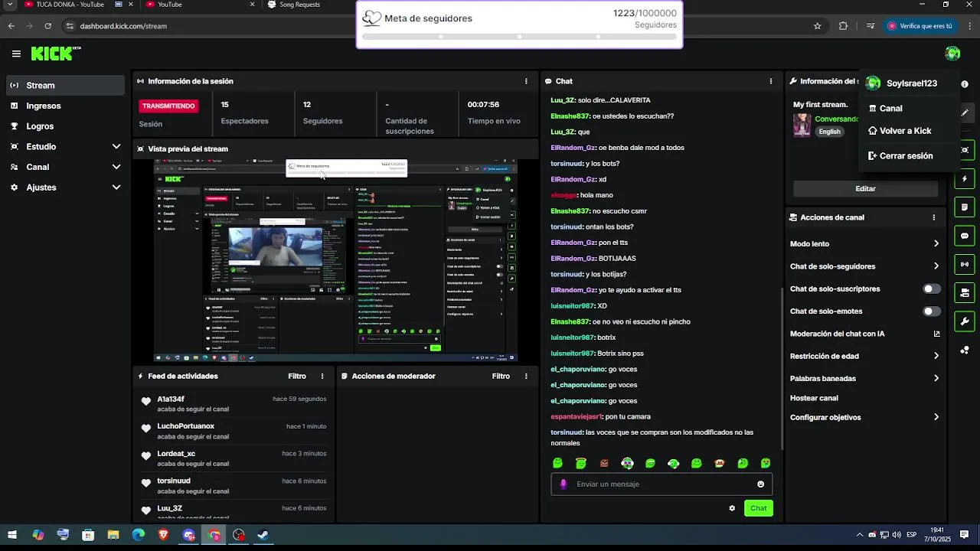The height and width of the screenshot is (551, 980).
Task: Bookmark this page with the star icon
Action: [x=818, y=26]
